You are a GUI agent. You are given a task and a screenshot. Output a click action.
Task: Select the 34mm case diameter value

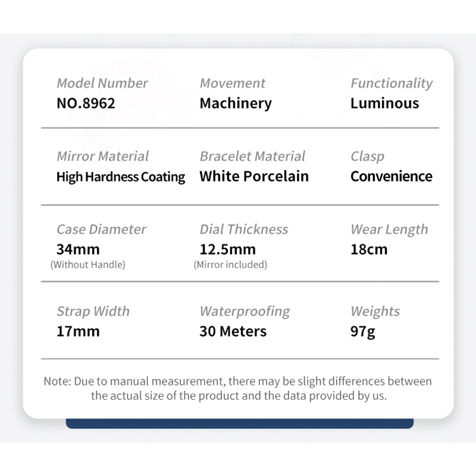(78, 249)
